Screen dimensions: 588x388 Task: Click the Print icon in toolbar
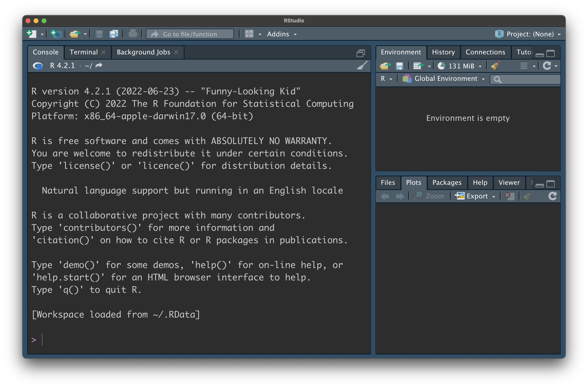point(133,34)
